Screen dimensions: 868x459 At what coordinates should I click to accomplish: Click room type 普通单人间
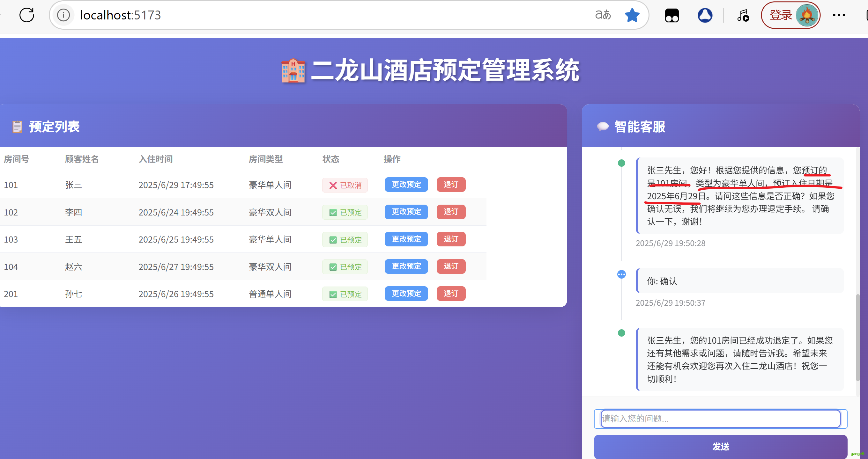click(x=270, y=294)
